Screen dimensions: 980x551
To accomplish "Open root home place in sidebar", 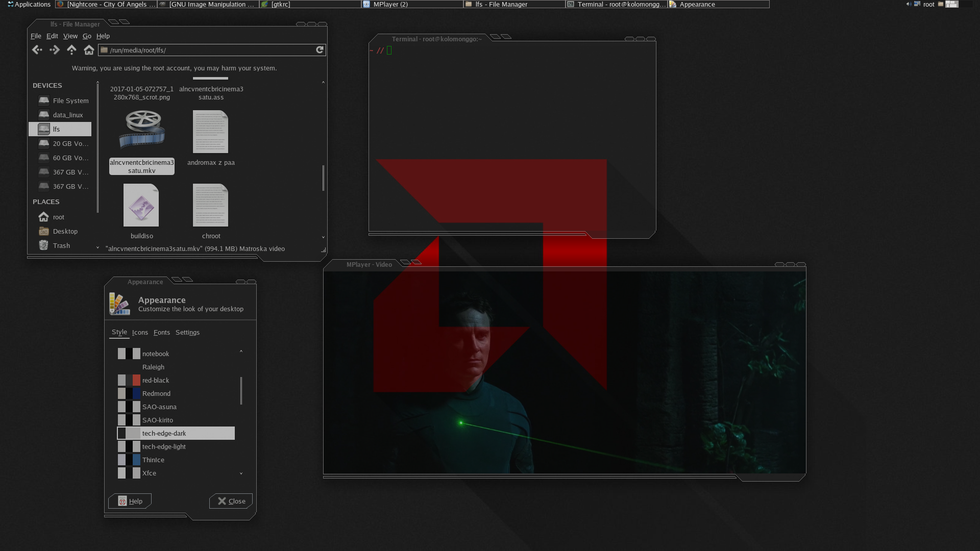I will coord(60,217).
